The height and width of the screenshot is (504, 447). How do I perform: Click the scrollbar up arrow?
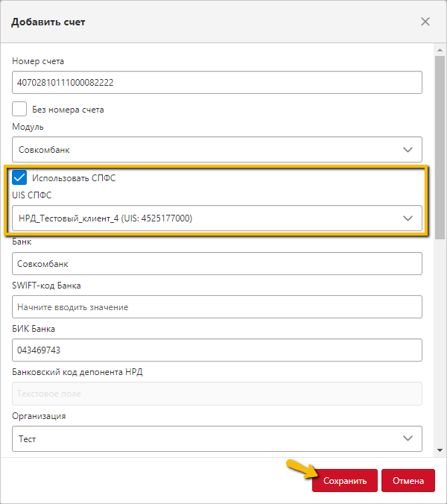pos(440,50)
